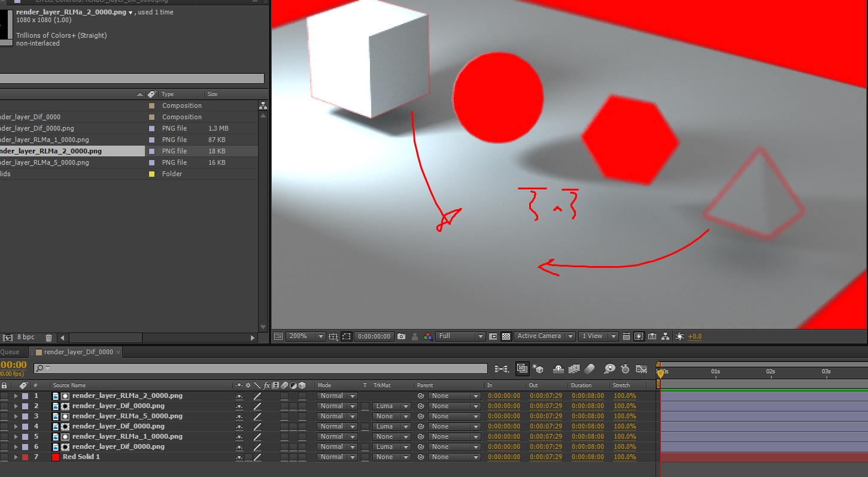This screenshot has height=477, width=868.
Task: Open the 200% magnification dropdown
Action: point(305,337)
